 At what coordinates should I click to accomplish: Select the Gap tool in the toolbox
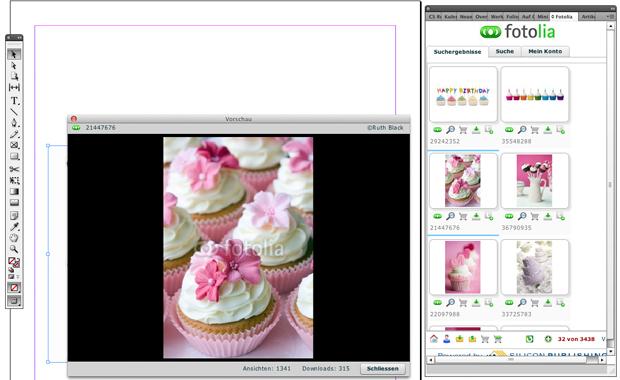14,87
